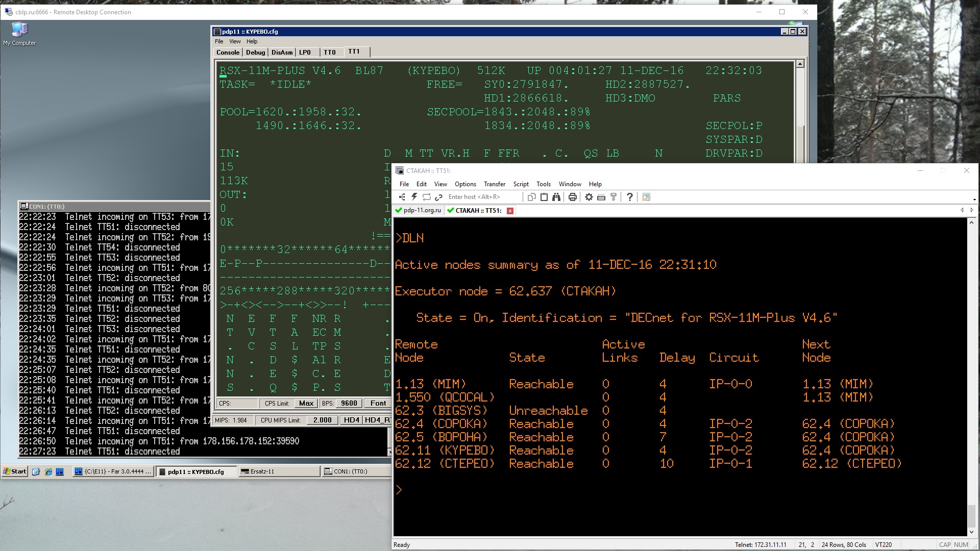Click the Reconnect session icon
The image size is (980, 551).
(427, 197)
